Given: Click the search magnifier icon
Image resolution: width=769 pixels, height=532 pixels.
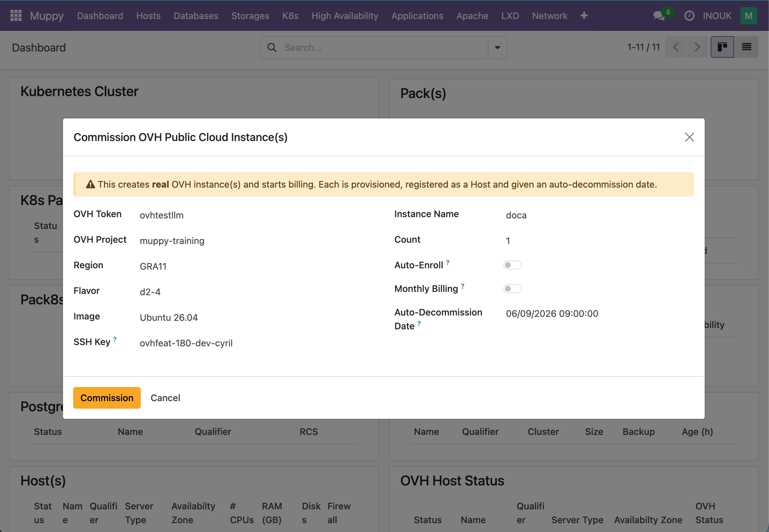Looking at the screenshot, I should tap(272, 48).
